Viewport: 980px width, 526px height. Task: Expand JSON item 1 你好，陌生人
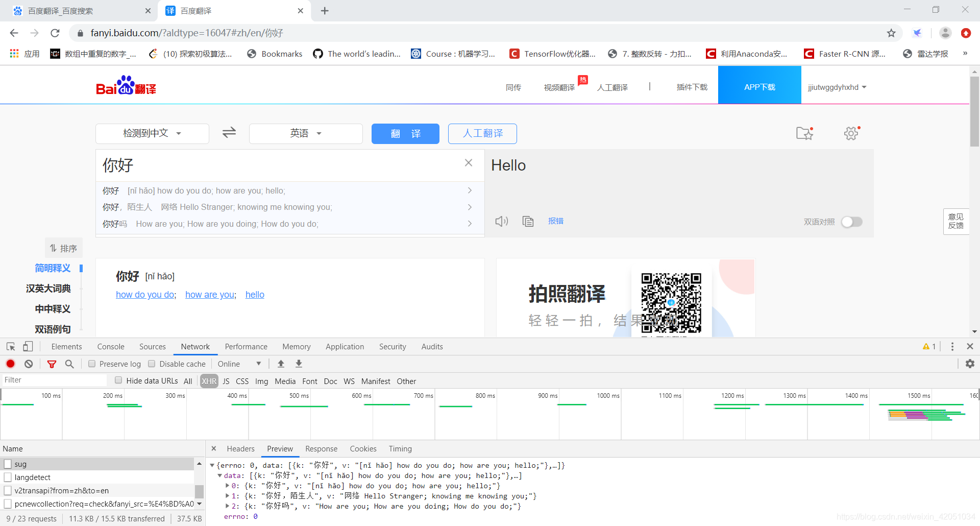[x=227, y=496]
